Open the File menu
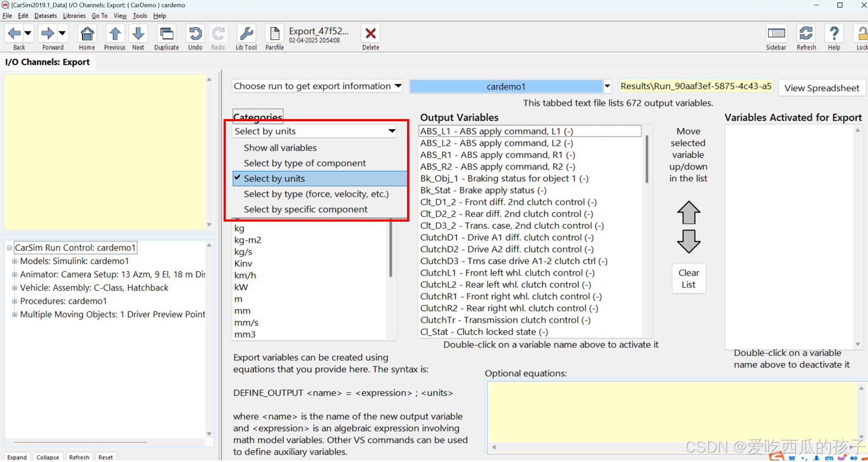The width and height of the screenshot is (868, 462). pyautogui.click(x=7, y=16)
